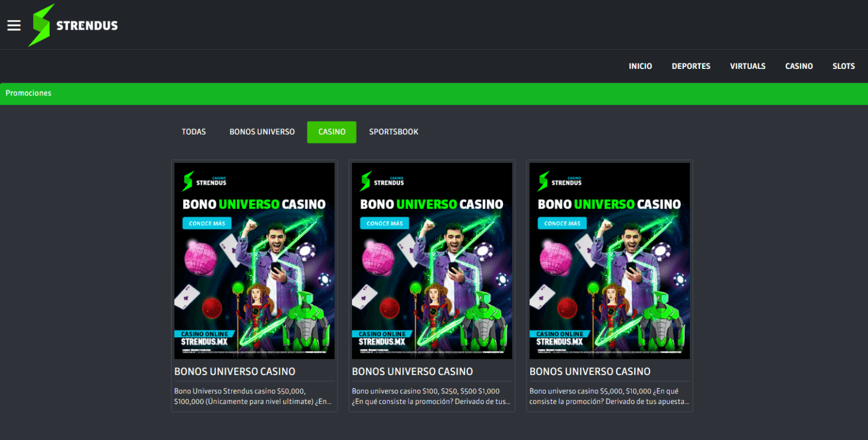Open the DEPORTES section
868x440 pixels.
tap(691, 66)
